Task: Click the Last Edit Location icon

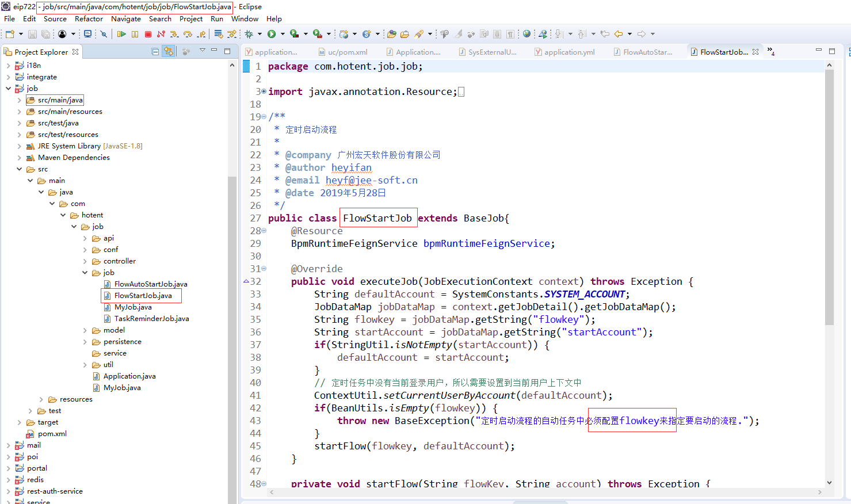Action: (x=605, y=35)
